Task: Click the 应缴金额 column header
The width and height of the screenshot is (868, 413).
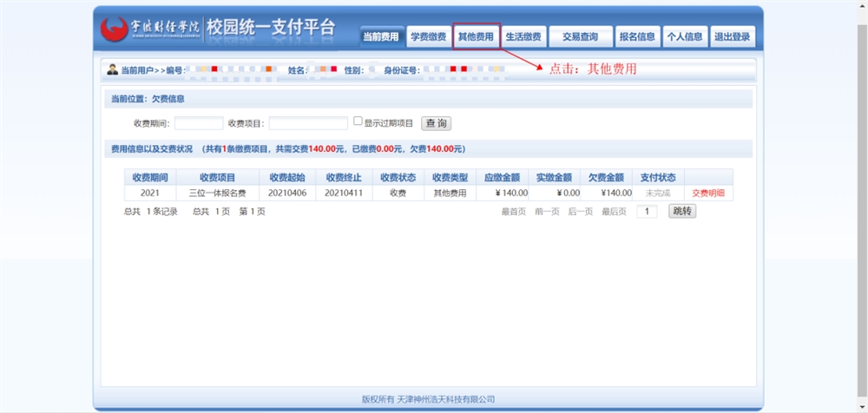Action: (502, 178)
